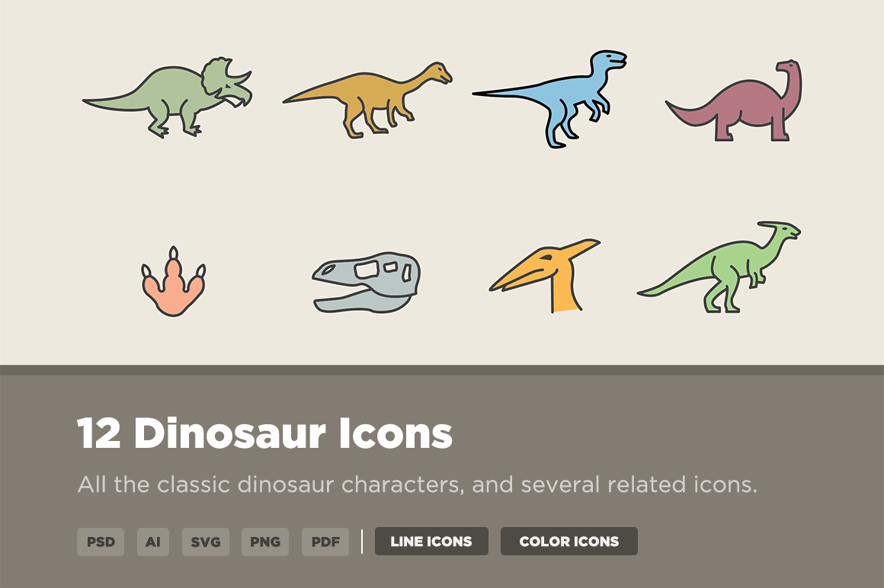Image resolution: width=884 pixels, height=588 pixels.
Task: Click the SVG format badge
Action: pyautogui.click(x=205, y=542)
